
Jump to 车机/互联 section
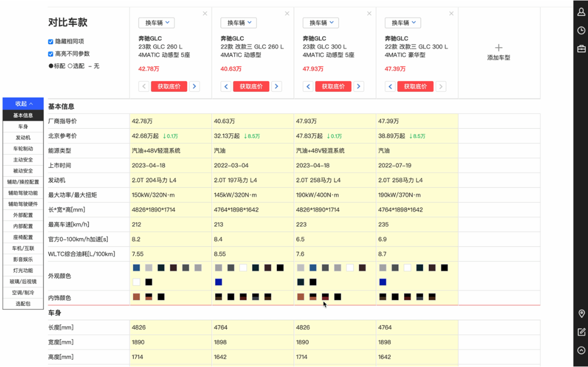23,248
